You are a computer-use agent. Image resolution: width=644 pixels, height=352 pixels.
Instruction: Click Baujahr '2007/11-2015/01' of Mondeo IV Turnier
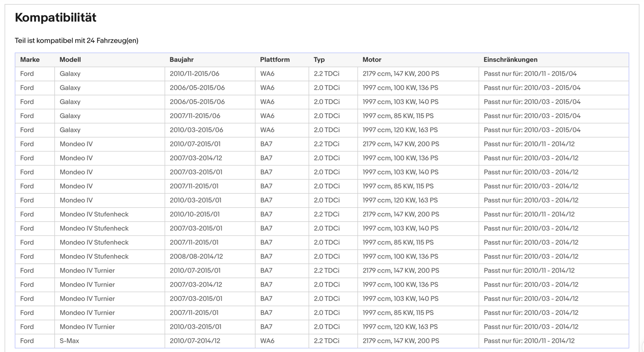(194, 313)
